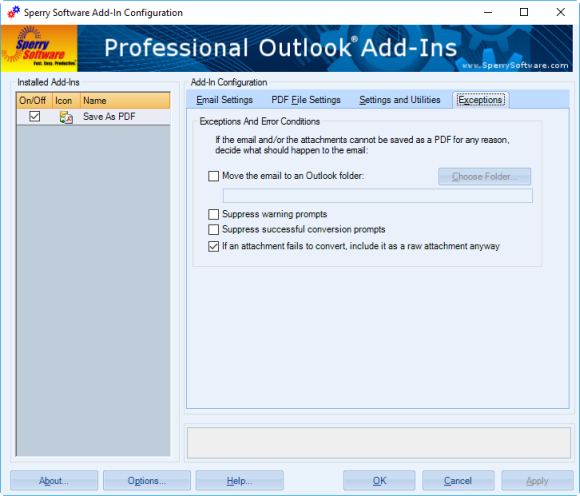This screenshot has height=496, width=580.
Task: Click the Sperry Software logo banner
Action: point(39,48)
